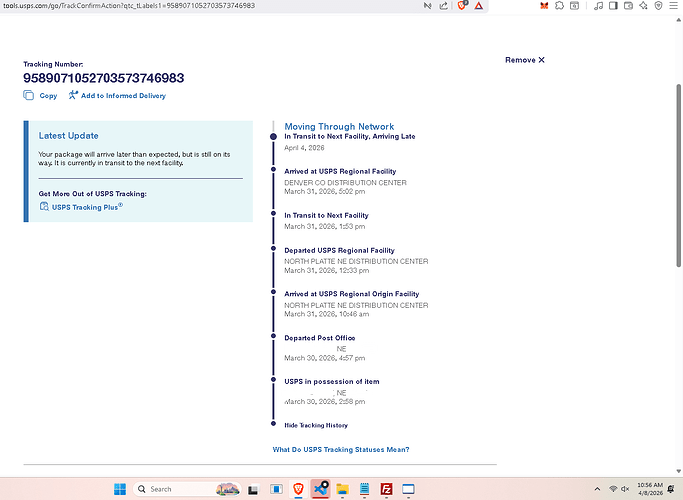683x500 pixels.
Task: Click the USPS Tracking Plus link
Action: point(86,207)
